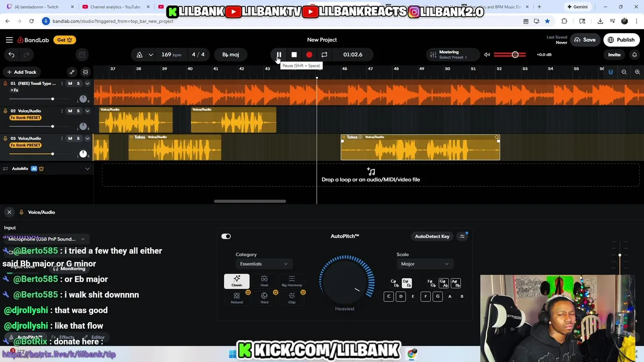Screen dimensions: 644x362
Task: Select the Natural AutoPitch effect
Action: [x=236, y=298]
